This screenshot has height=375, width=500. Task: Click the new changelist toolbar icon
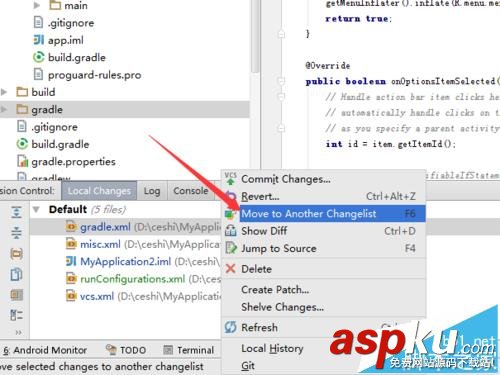[16, 254]
